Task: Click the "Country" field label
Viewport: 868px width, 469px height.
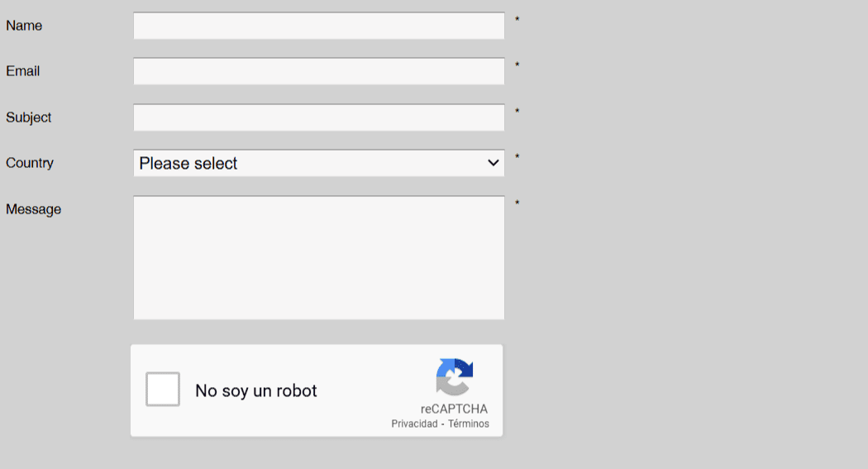Action: point(30,163)
